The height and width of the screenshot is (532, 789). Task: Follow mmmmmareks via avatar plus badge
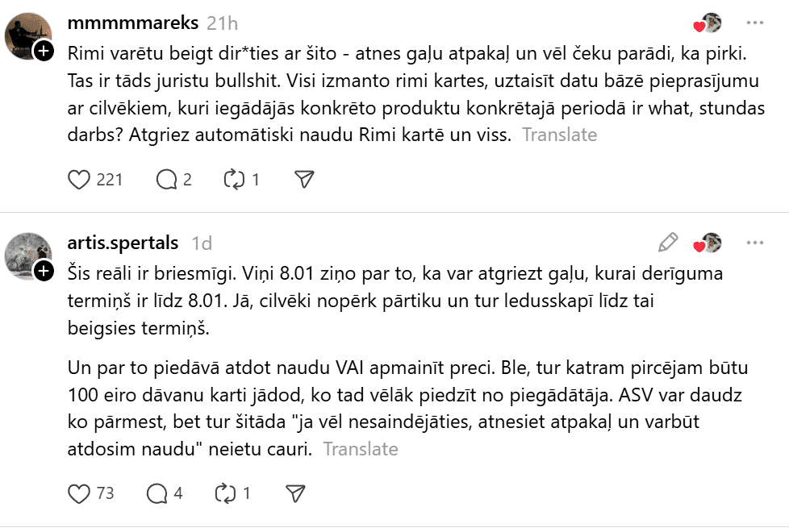(44, 52)
